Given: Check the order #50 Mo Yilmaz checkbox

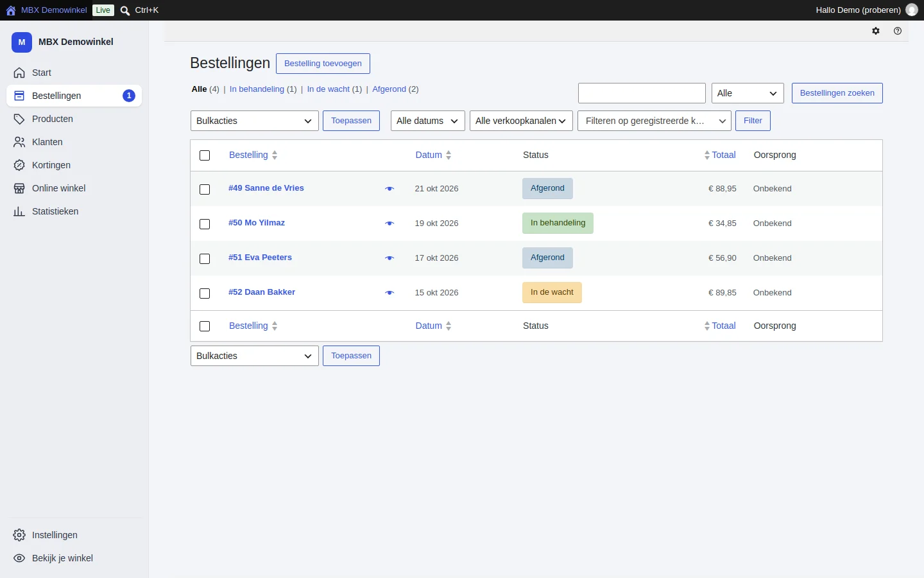Looking at the screenshot, I should [x=205, y=224].
